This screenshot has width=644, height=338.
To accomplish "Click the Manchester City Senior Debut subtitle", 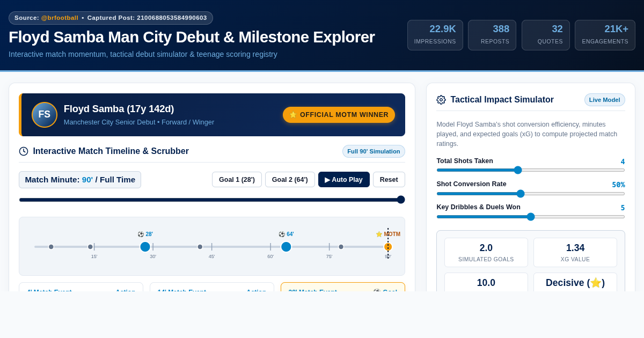I will 139,122.
